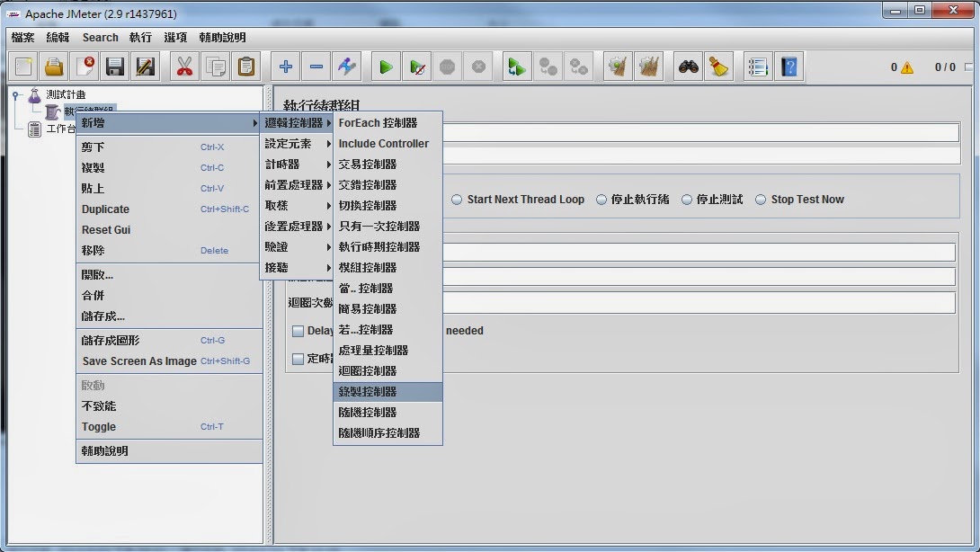
Task: Choose Include Controller
Action: (x=388, y=144)
